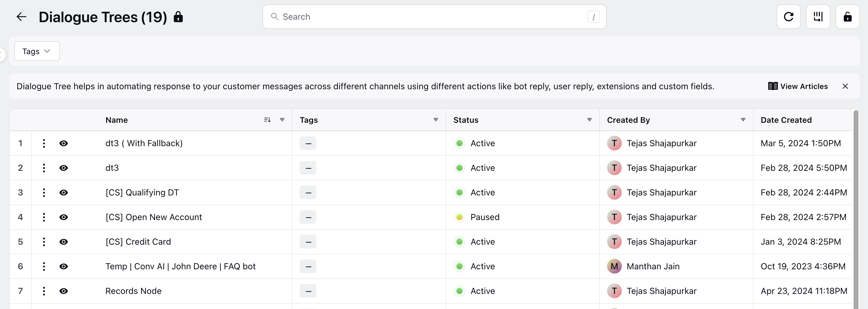The image size is (868, 309).
Task: Click the Date Created column header
Action: coord(786,120)
